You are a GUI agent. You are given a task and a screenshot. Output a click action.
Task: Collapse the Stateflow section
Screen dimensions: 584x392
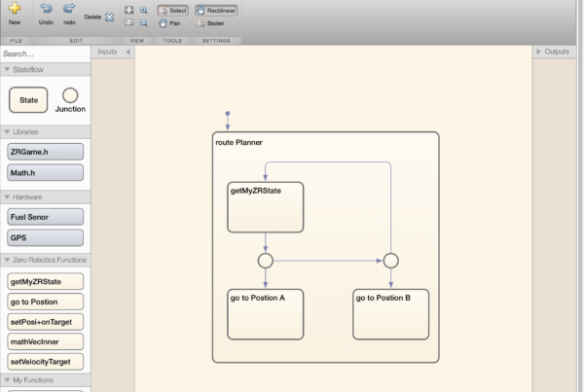tap(7, 70)
